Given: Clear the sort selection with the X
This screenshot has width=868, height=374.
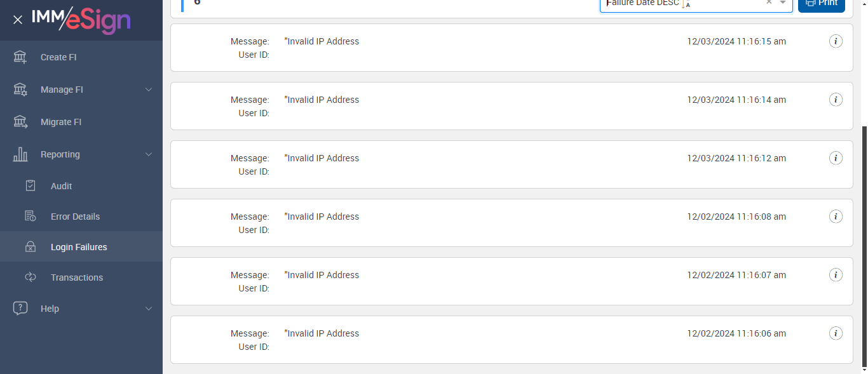Looking at the screenshot, I should pos(769,3).
